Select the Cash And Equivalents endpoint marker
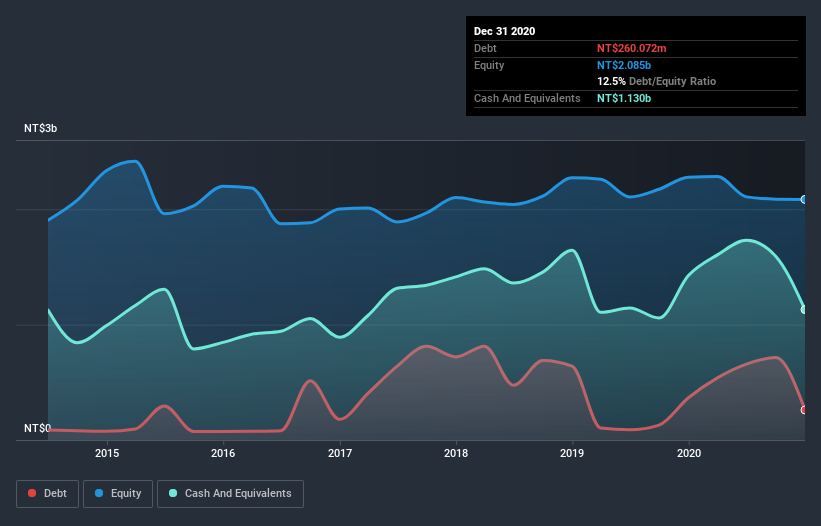Image resolution: width=821 pixels, height=526 pixels. point(804,309)
